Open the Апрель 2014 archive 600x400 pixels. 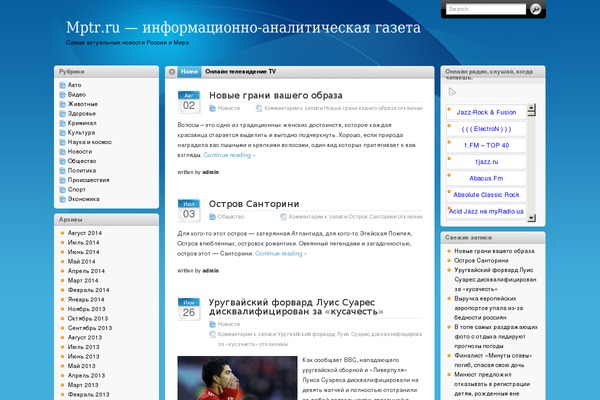[86, 271]
